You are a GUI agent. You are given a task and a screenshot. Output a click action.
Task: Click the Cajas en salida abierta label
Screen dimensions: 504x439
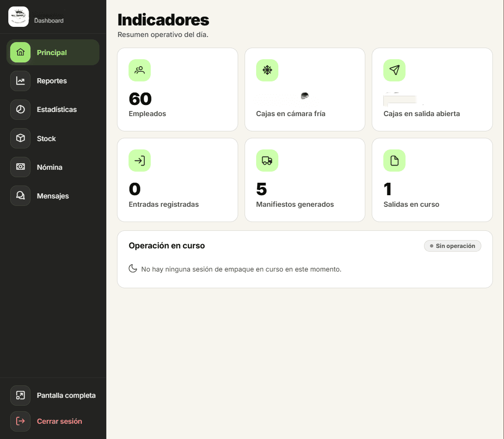[421, 113]
